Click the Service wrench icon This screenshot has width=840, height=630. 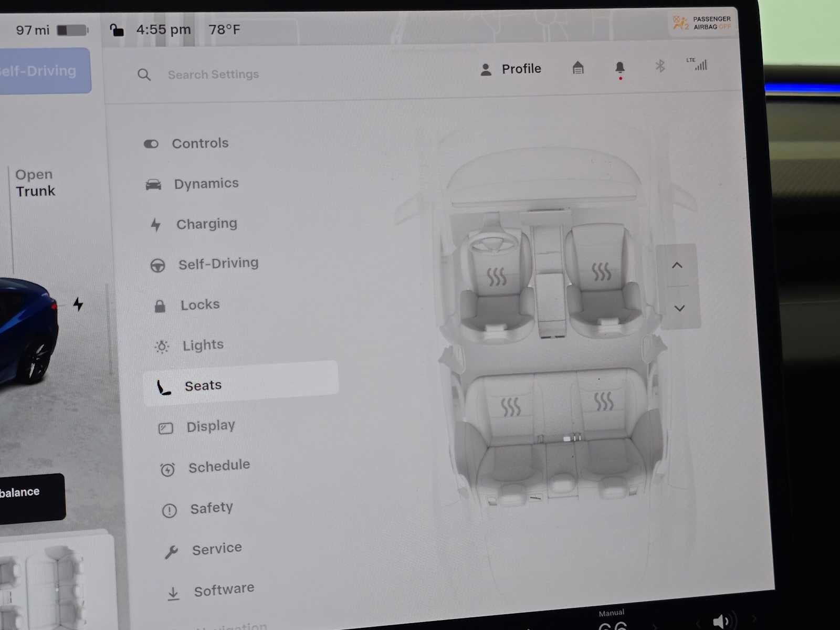pyautogui.click(x=171, y=552)
